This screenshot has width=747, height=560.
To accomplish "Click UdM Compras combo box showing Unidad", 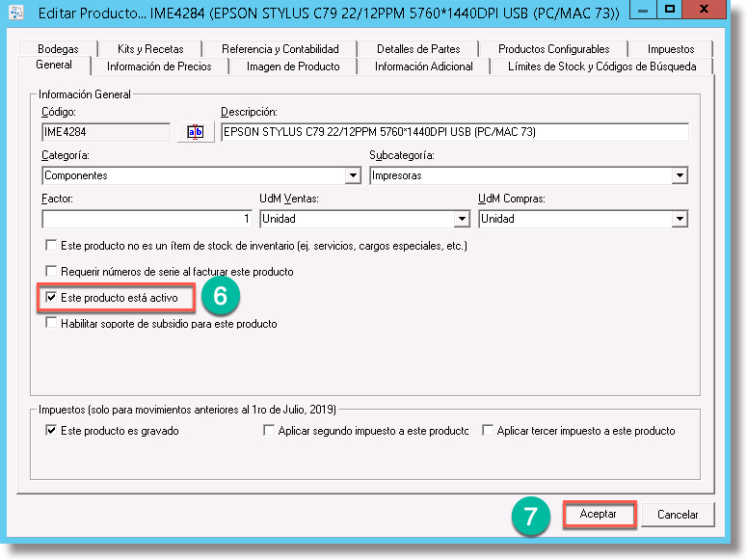I will 583,219.
